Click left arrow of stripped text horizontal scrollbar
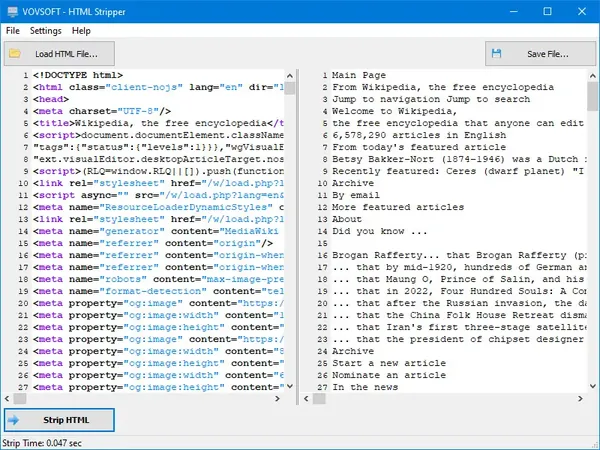The image size is (600, 450). click(306, 399)
